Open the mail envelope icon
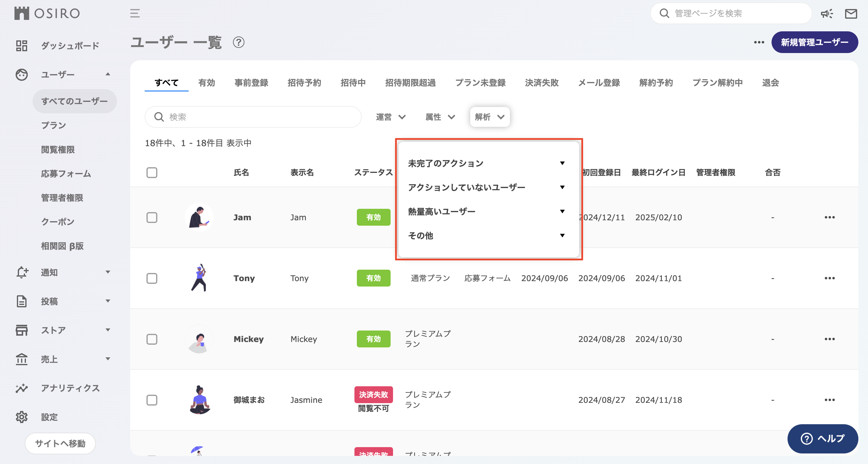The image size is (868, 464). click(x=851, y=14)
